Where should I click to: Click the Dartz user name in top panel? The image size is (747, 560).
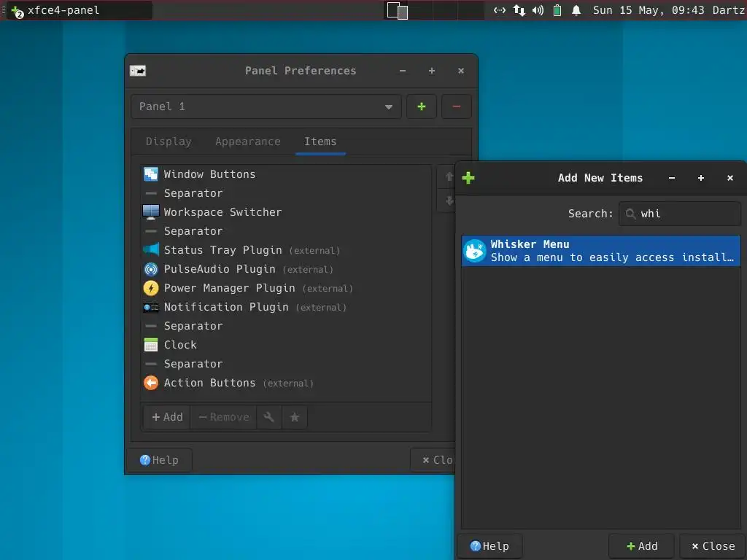[729, 10]
